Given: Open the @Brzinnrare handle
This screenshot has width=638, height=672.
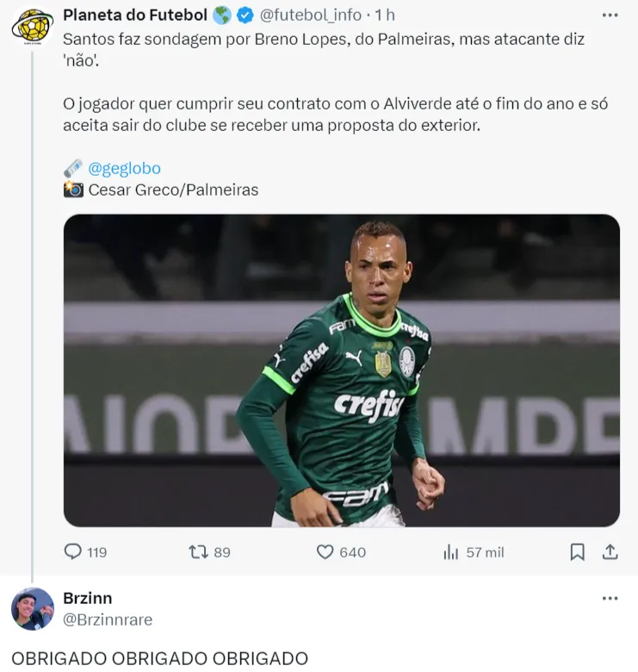Looking at the screenshot, I should coord(108,619).
